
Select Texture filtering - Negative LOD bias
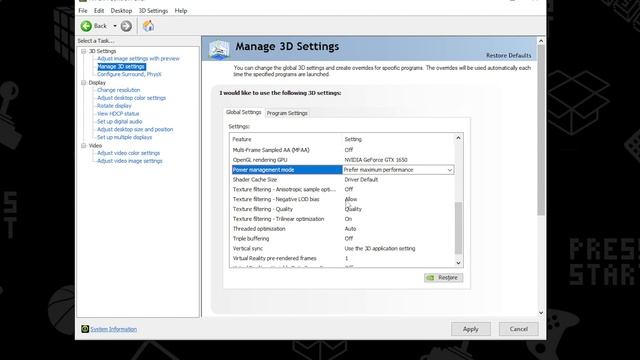343,199
